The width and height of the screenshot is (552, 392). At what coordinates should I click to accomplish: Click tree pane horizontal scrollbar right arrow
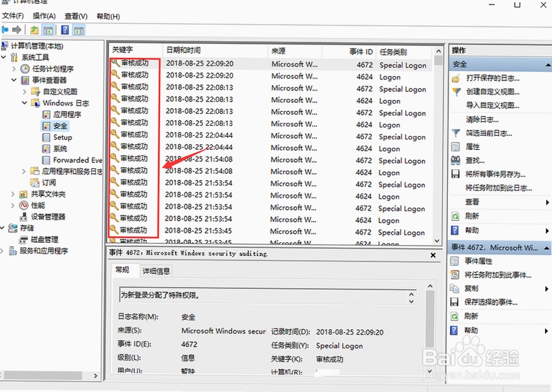95,376
